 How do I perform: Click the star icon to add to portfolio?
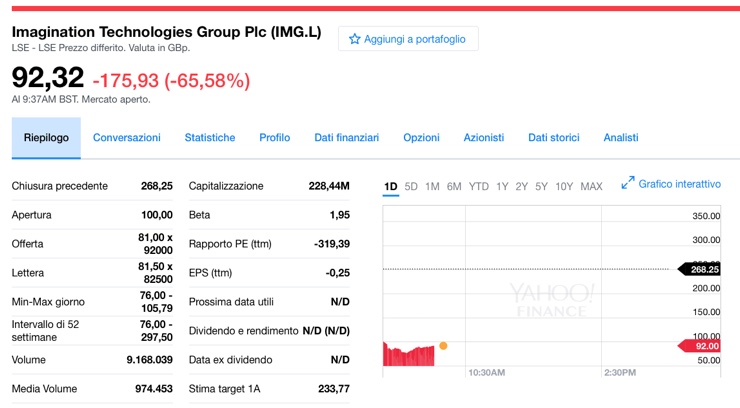coord(354,39)
